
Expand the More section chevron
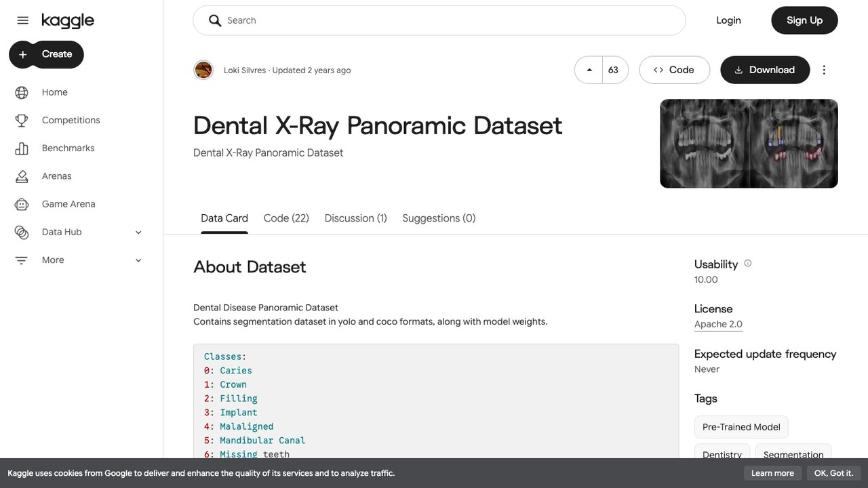(x=138, y=260)
